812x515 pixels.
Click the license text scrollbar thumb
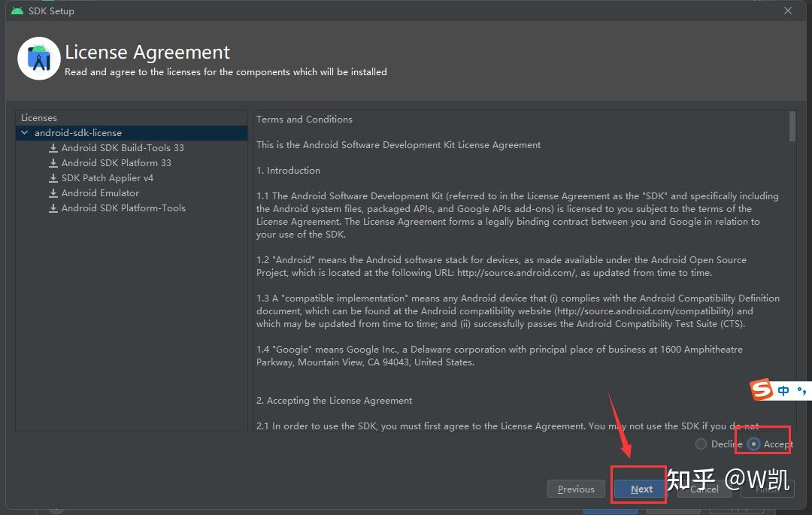point(792,126)
